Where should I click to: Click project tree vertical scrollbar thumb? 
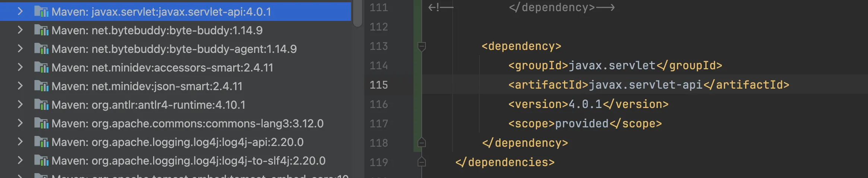pyautogui.click(x=358, y=13)
